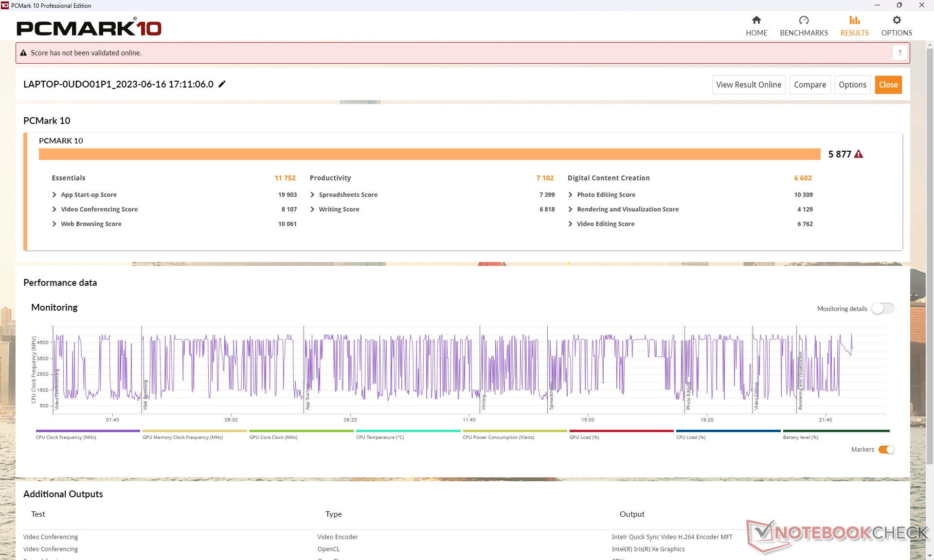
Task: Expand Photo Editing Score chevron
Action: (x=570, y=194)
